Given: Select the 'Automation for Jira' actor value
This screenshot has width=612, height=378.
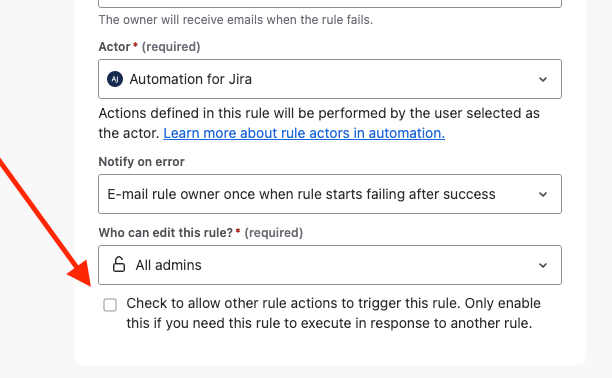Looking at the screenshot, I should (190, 79).
